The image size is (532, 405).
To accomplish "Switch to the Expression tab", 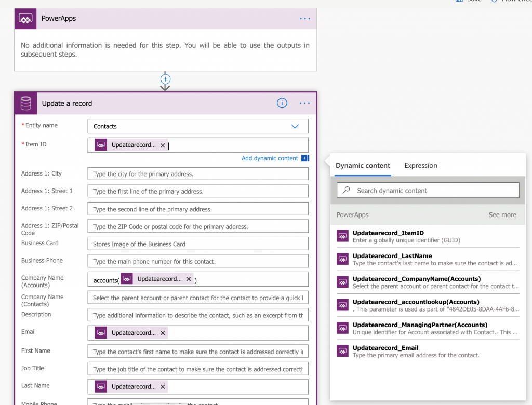I will coord(421,166).
